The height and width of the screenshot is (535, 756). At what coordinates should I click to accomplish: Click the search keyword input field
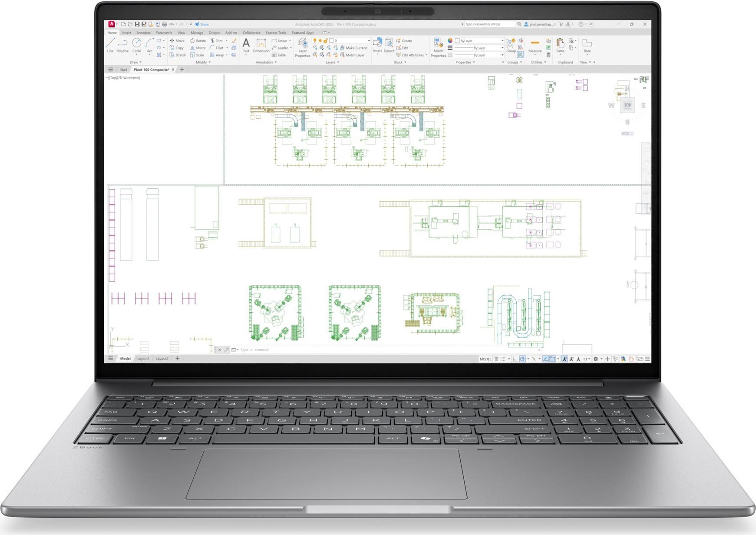[489, 24]
